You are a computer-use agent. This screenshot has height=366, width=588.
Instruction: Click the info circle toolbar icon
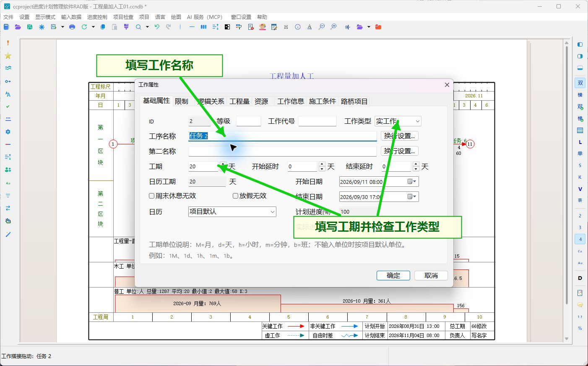coord(298,27)
